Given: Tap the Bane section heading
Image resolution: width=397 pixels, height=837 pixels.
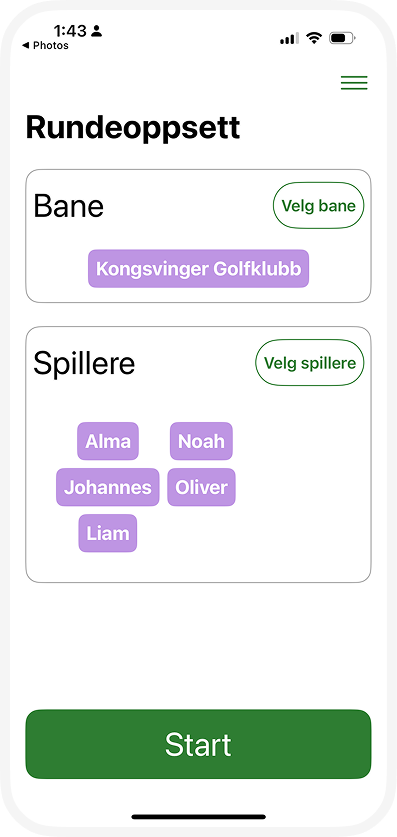Looking at the screenshot, I should coord(68,207).
